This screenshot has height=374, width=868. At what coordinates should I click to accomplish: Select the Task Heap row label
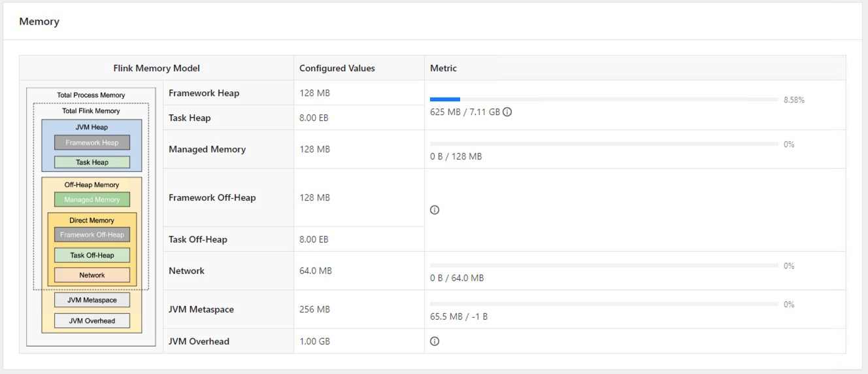click(x=190, y=118)
